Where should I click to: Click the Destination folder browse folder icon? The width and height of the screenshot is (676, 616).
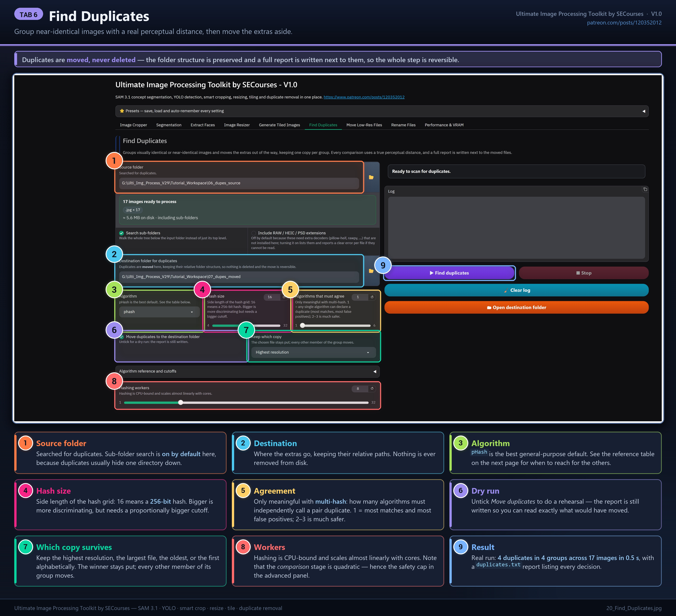pos(371,271)
